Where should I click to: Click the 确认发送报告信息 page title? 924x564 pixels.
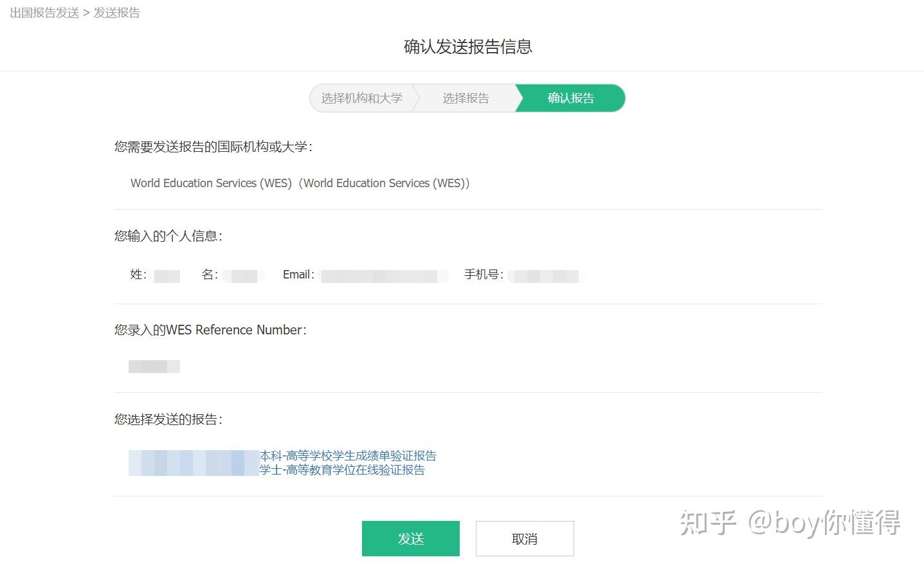coord(468,46)
